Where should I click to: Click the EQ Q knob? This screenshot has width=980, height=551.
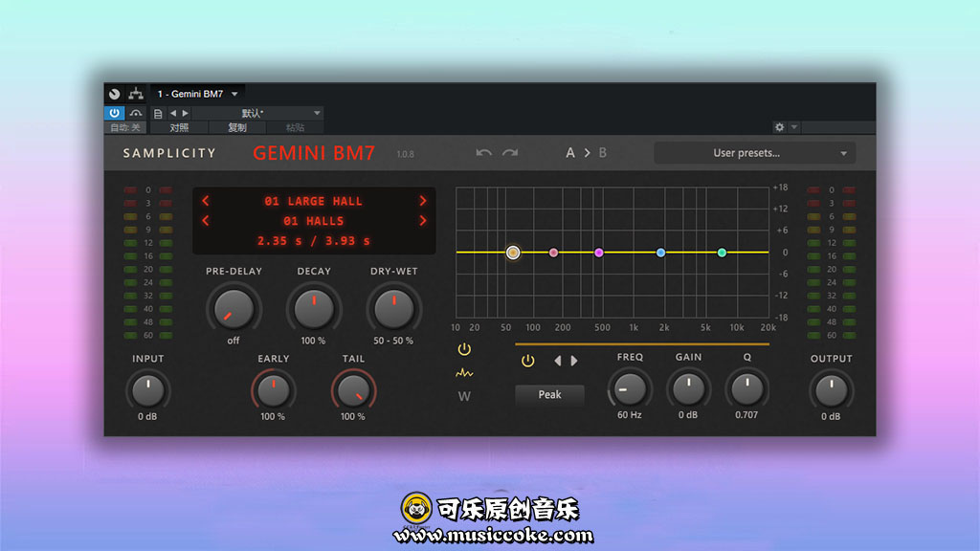[746, 389]
